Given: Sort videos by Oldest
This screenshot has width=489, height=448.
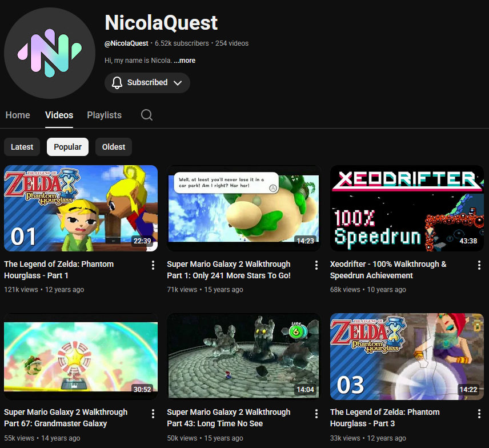Looking at the screenshot, I should pyautogui.click(x=114, y=147).
